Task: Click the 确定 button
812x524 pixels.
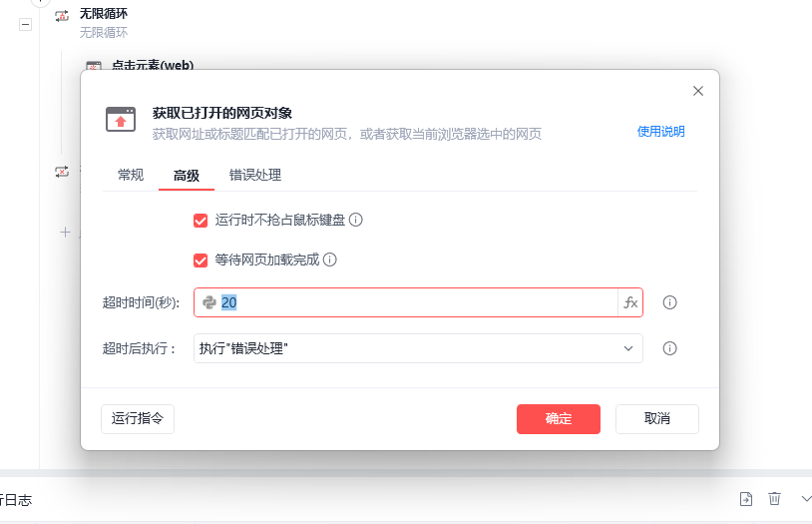Action: pyautogui.click(x=559, y=419)
